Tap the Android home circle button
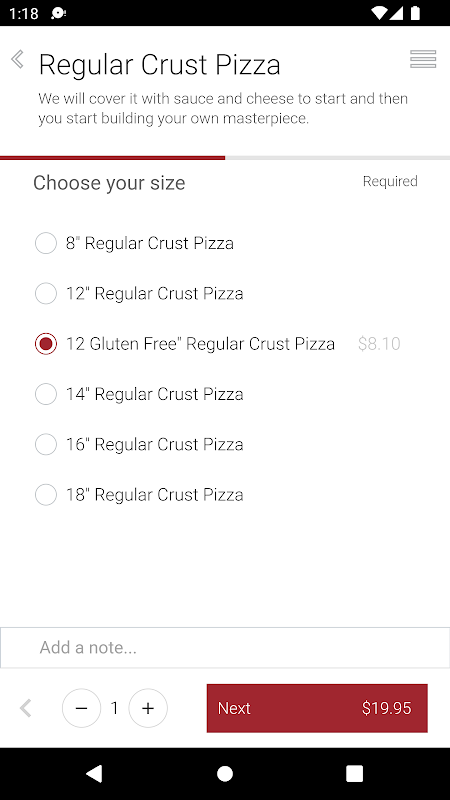The image size is (450, 800). (x=225, y=773)
